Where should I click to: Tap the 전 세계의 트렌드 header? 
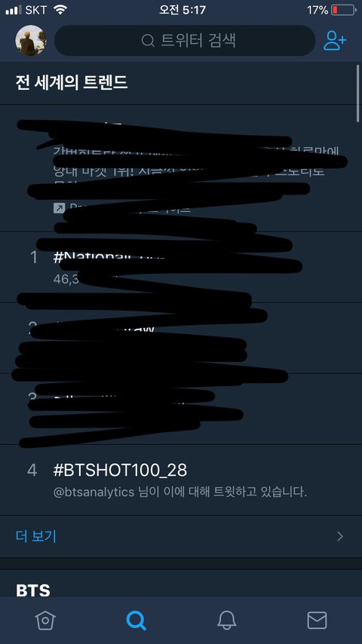[x=72, y=82]
